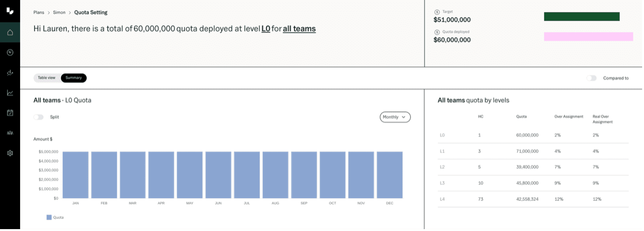The width and height of the screenshot is (644, 231).
Task: Open the calendar checkmark icon in the sidebar
Action: 10,112
